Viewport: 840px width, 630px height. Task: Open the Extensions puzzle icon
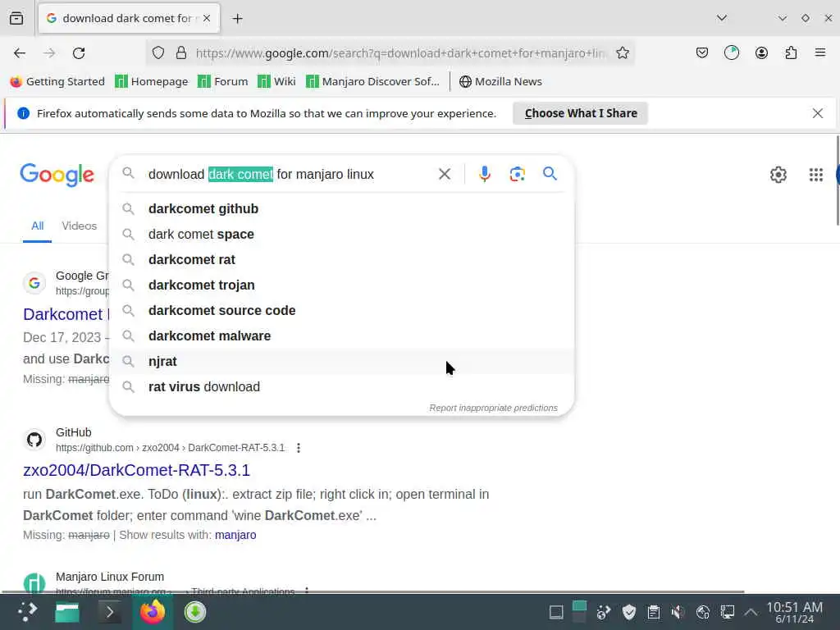click(x=791, y=53)
